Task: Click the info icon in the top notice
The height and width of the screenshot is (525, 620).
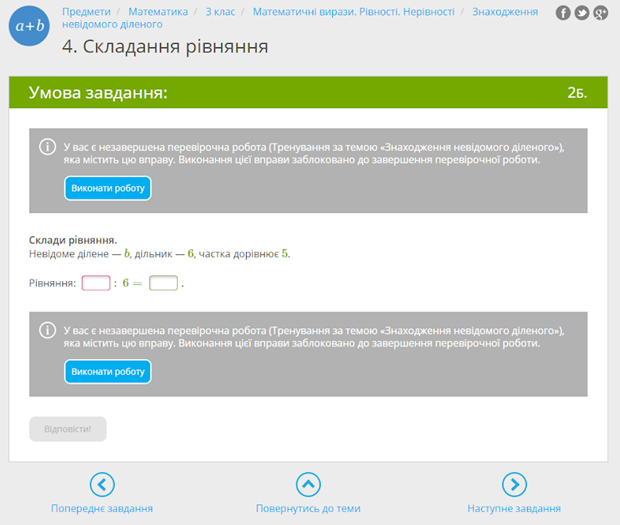Action: (46, 147)
